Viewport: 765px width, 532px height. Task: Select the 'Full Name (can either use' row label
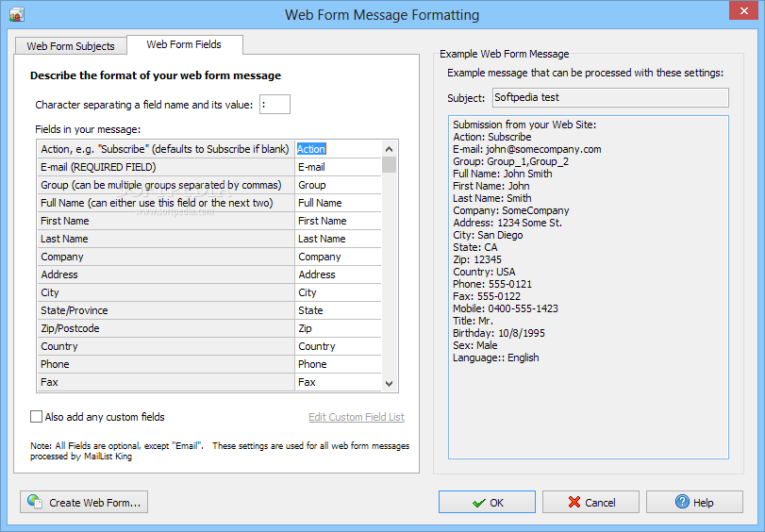point(166,203)
